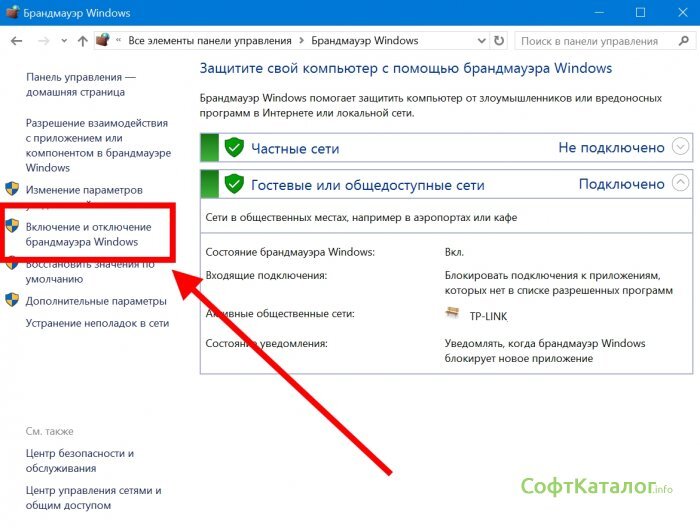
Task: Open 'Изменение параметров' link
Action: click(84, 190)
